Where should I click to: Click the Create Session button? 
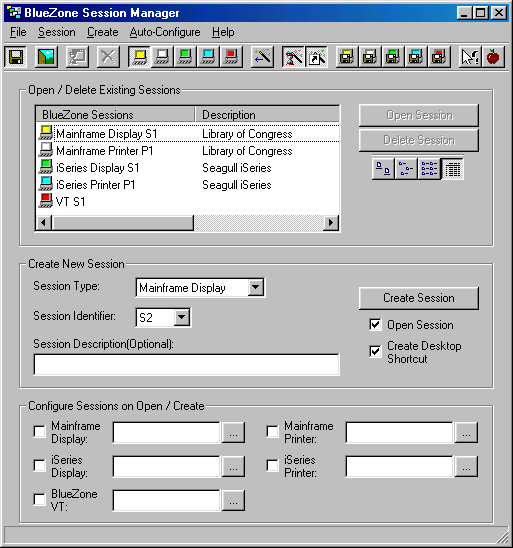coord(419,298)
